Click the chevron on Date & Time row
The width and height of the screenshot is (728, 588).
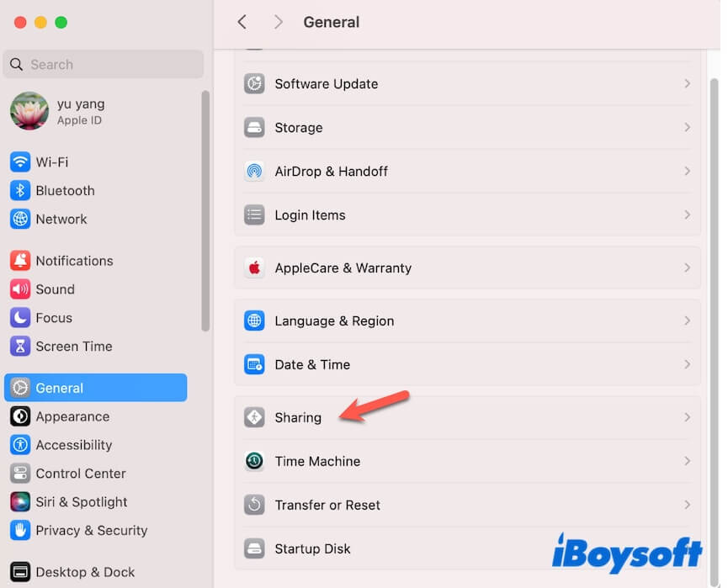click(x=687, y=365)
